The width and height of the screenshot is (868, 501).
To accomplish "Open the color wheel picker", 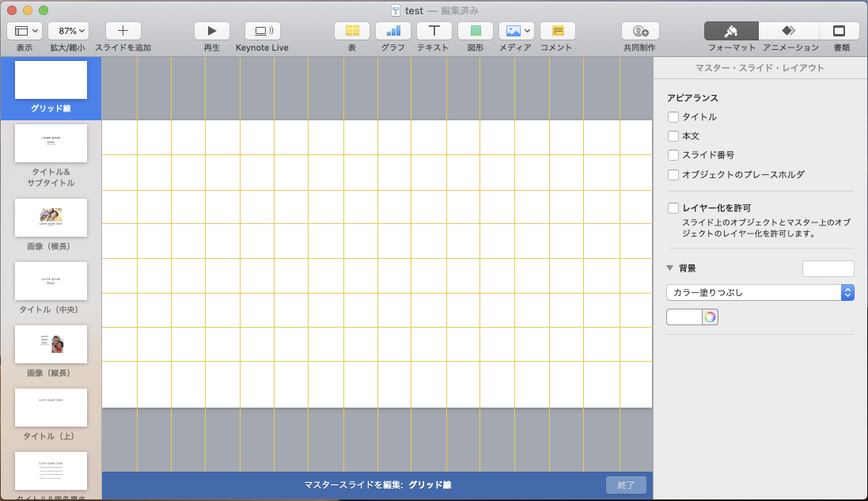I will (x=711, y=317).
